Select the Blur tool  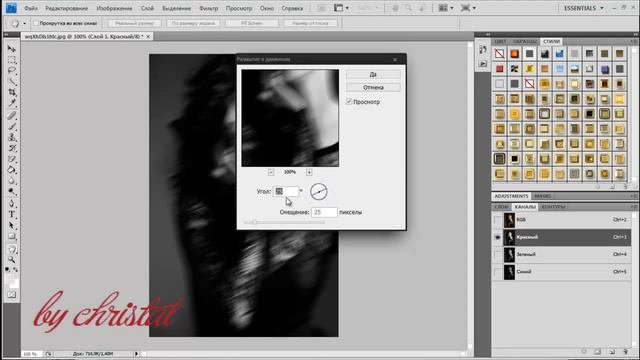coord(12,181)
